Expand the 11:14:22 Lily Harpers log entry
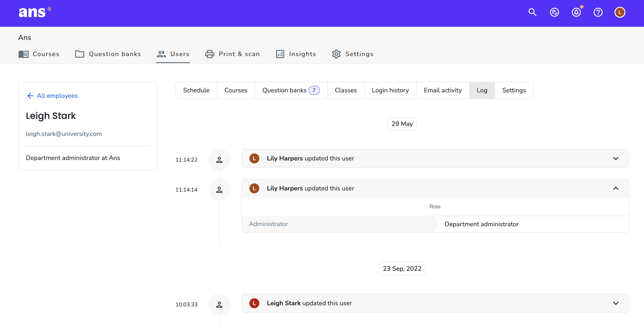Screen dimensions: 644x335 (x=616, y=158)
